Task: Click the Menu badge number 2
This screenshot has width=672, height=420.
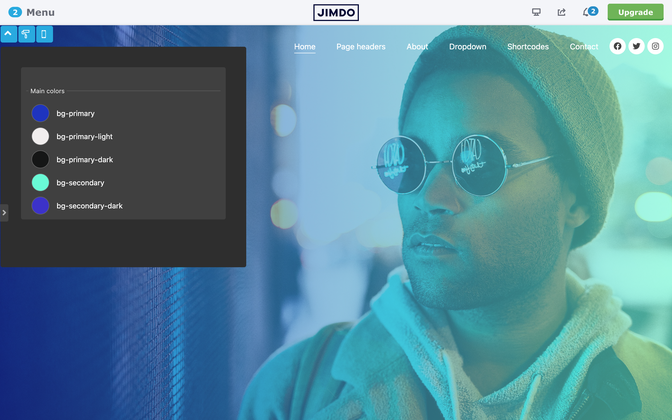Action: [x=15, y=12]
